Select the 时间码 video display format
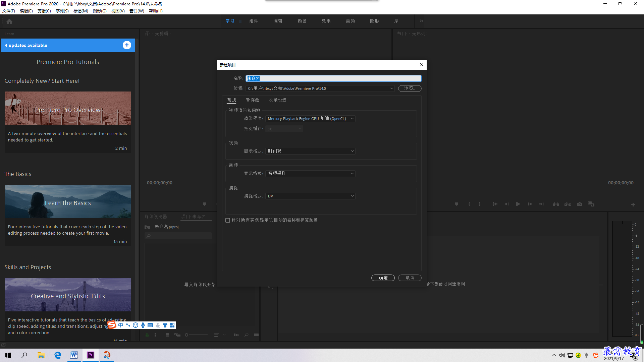Screen dimensions: 644x362 click(x=310, y=151)
